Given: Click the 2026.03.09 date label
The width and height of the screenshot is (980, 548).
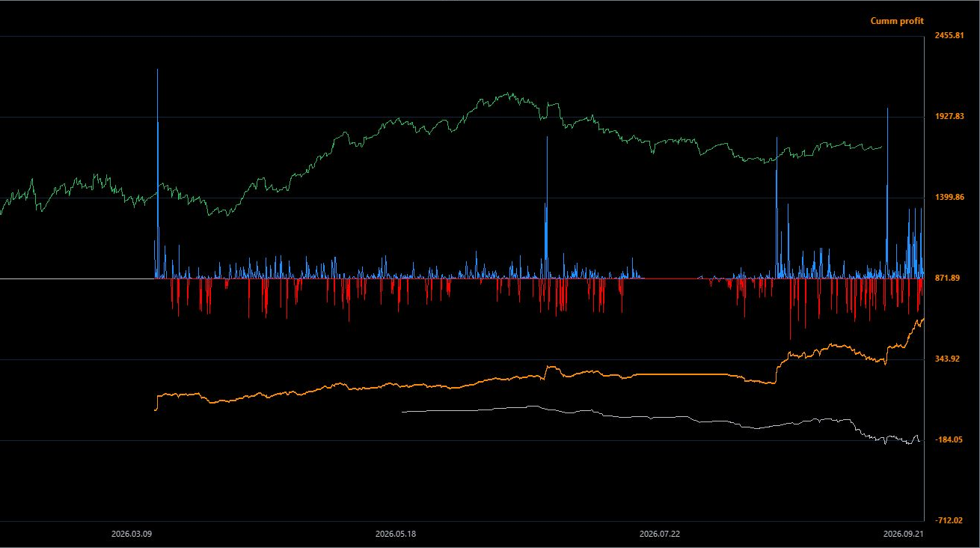Looking at the screenshot, I should [132, 535].
